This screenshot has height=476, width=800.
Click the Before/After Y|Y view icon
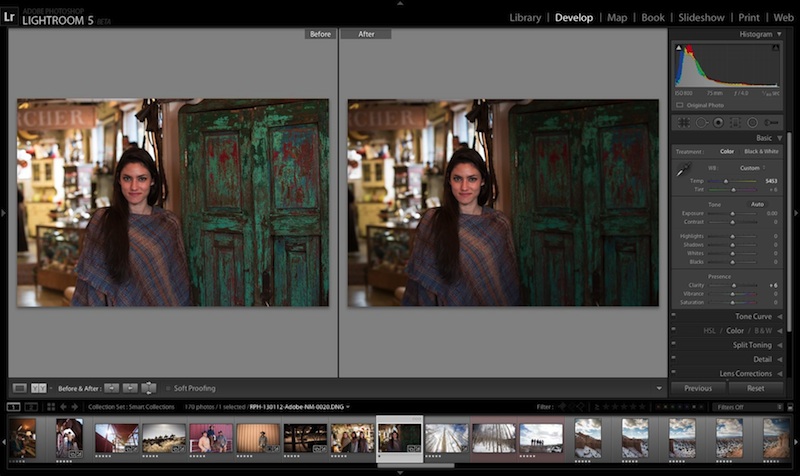tap(39, 388)
